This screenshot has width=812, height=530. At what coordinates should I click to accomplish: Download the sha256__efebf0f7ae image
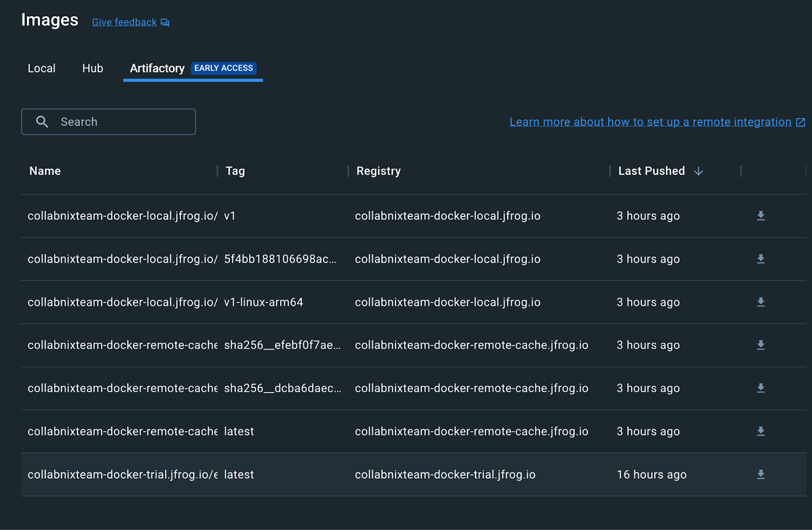(x=761, y=345)
